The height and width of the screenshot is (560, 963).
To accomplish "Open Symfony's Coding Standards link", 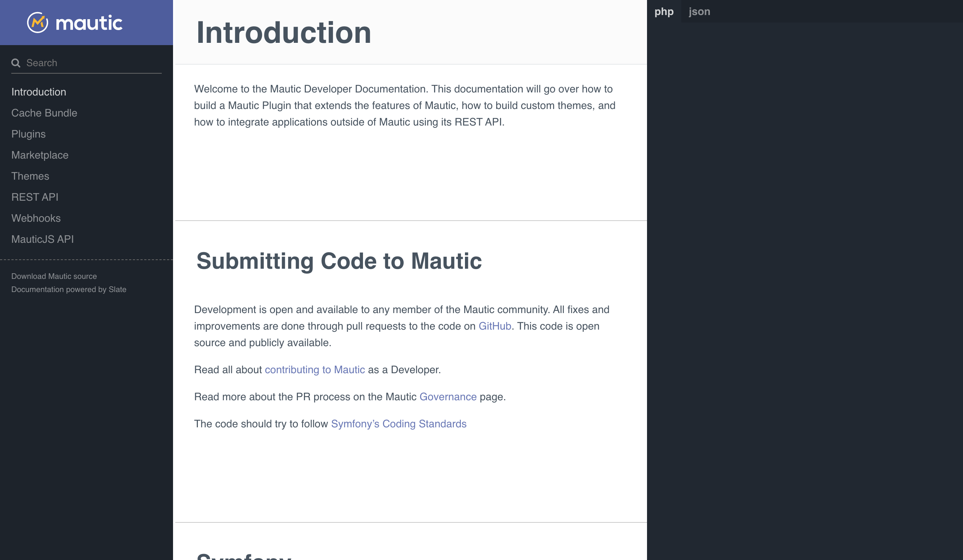I will 399,424.
